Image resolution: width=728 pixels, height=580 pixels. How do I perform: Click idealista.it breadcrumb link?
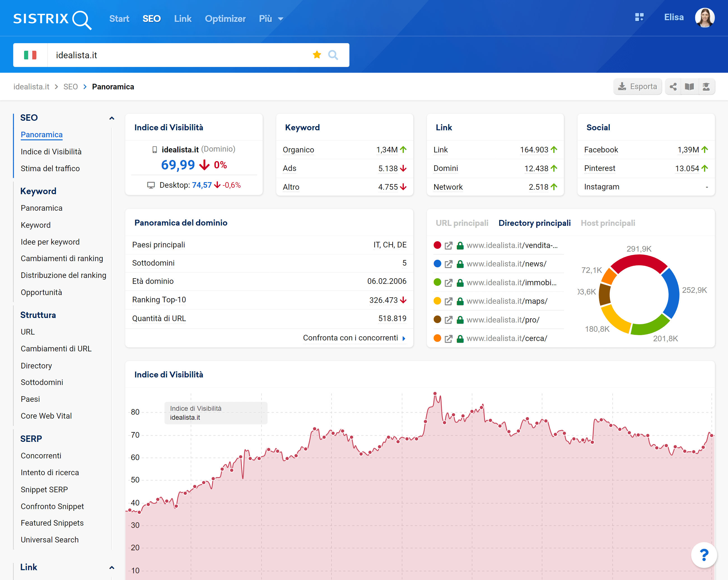31,87
